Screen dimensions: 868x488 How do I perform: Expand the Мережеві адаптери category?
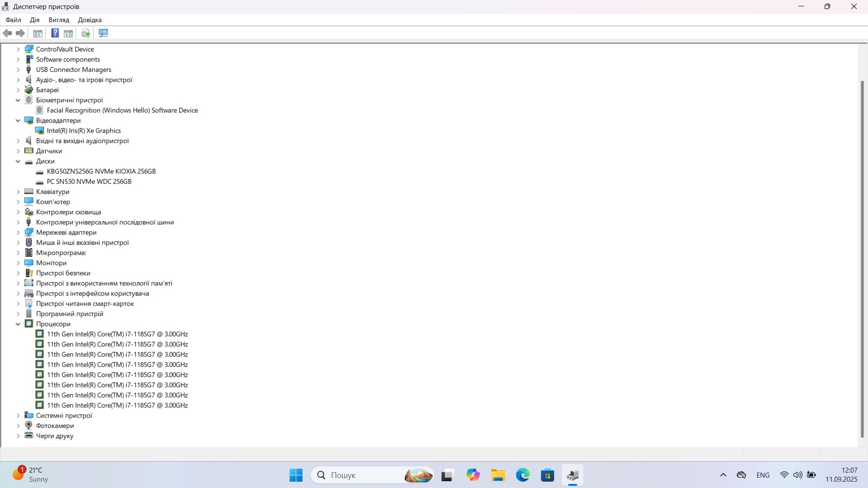coord(18,232)
